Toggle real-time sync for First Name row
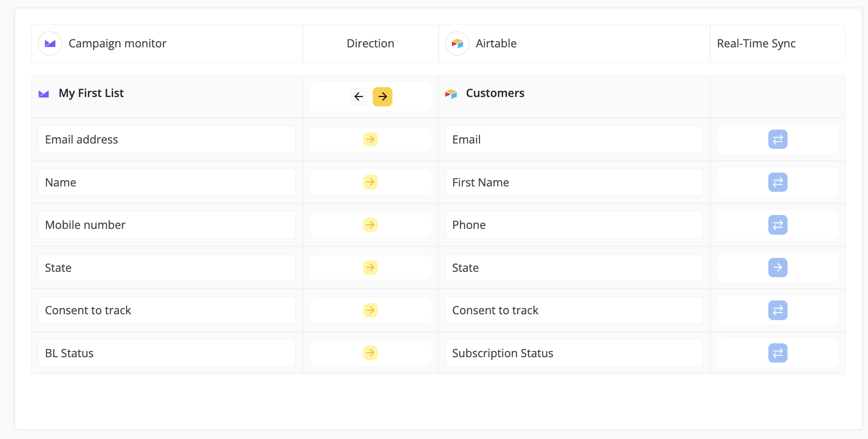 click(x=778, y=182)
